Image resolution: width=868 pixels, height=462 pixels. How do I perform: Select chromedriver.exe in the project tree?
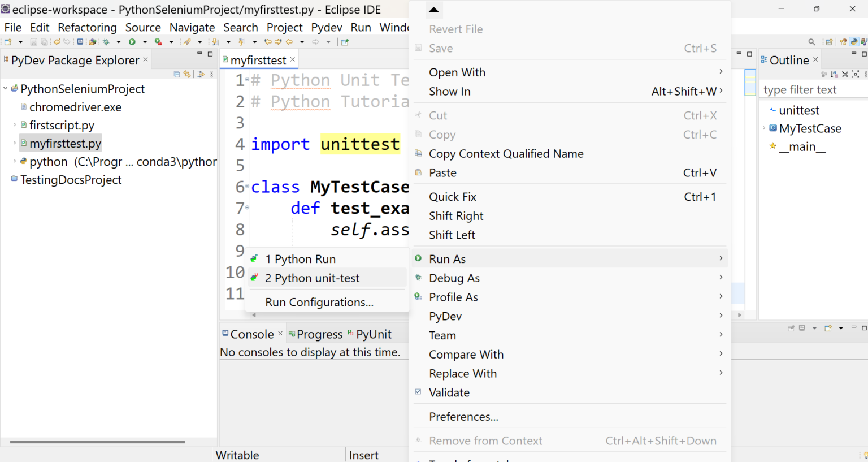click(x=75, y=107)
